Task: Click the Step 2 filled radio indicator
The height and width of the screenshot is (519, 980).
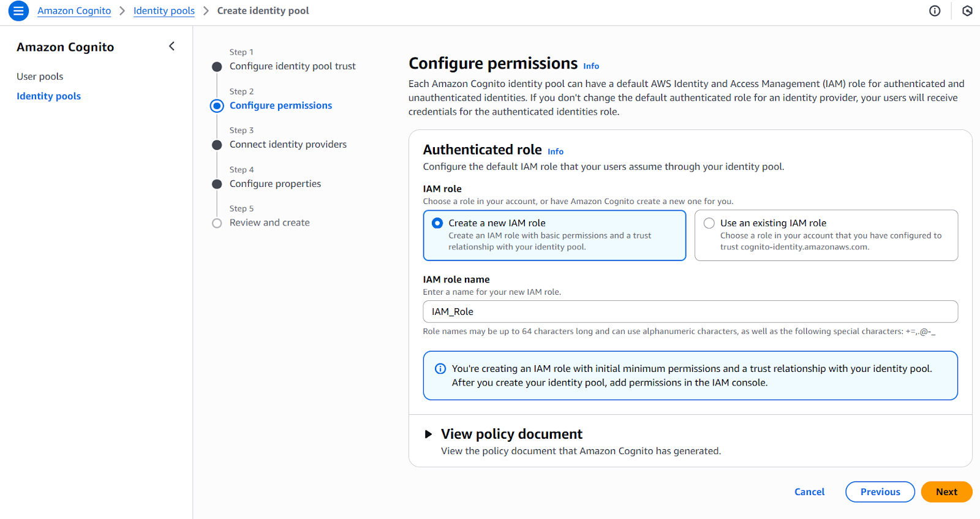Action: coord(217,105)
